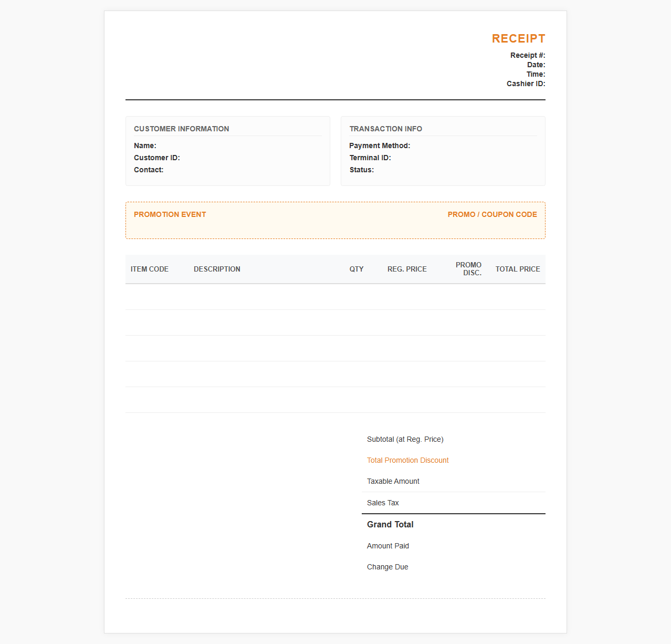Click the 'Time:' label in header
Viewport: 671px width, 644px height.
[x=536, y=74]
